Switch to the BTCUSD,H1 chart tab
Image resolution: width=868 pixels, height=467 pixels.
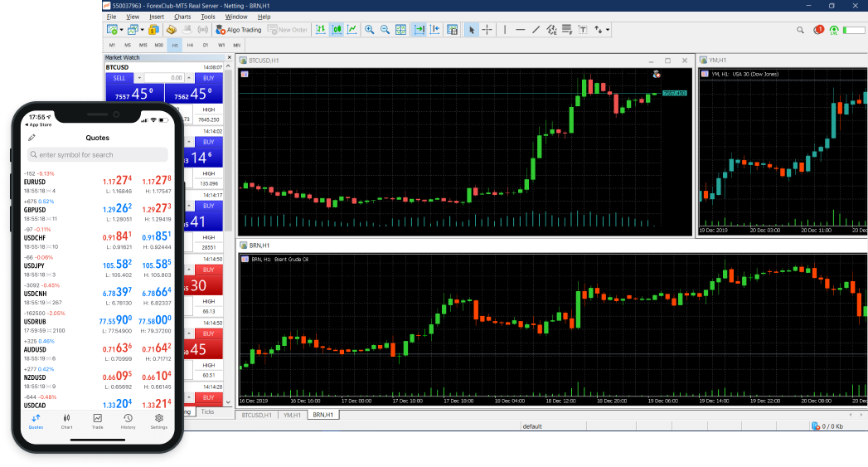[x=256, y=415]
